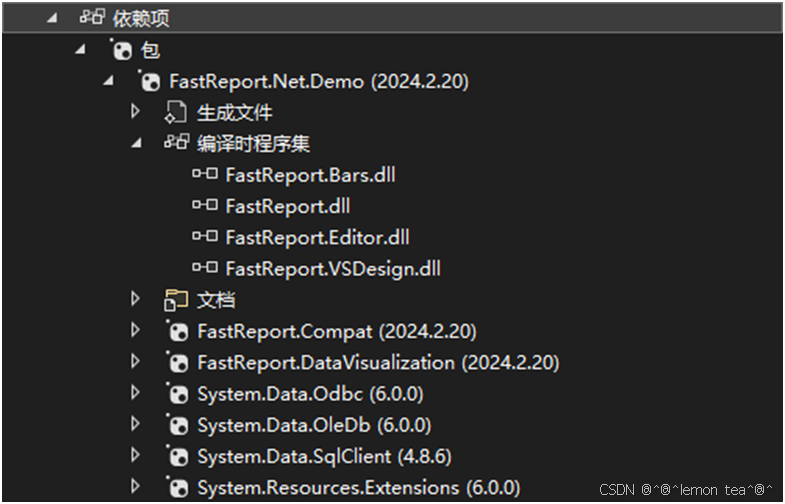Select the 文档 label
The height and width of the screenshot is (504, 785).
click(x=216, y=300)
